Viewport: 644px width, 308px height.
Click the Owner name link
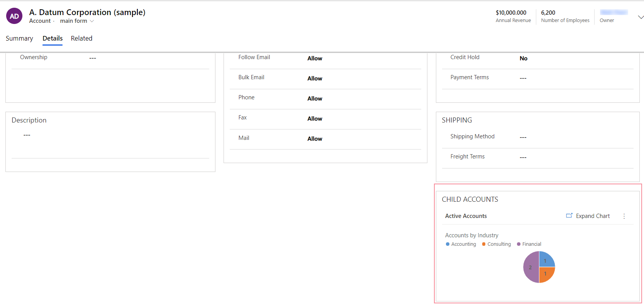coord(613,13)
